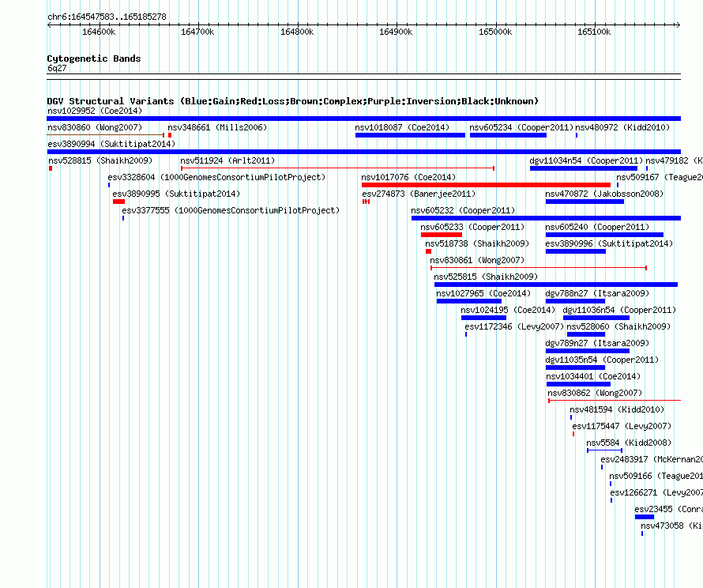Image resolution: width=703 pixels, height=588 pixels.
Task: Click the DGV Structural Variants track title
Action: click(292, 101)
